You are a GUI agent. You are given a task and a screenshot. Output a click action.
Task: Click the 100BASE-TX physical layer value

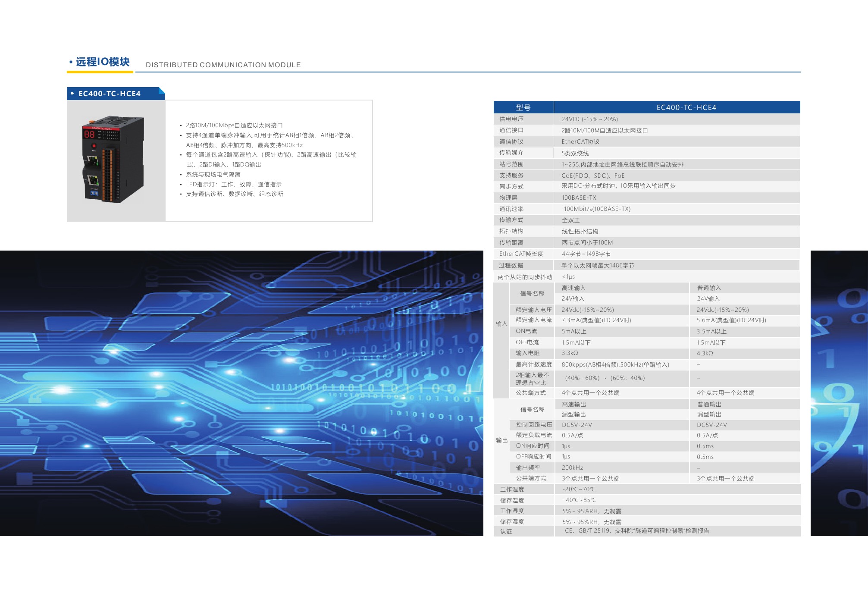click(x=579, y=198)
